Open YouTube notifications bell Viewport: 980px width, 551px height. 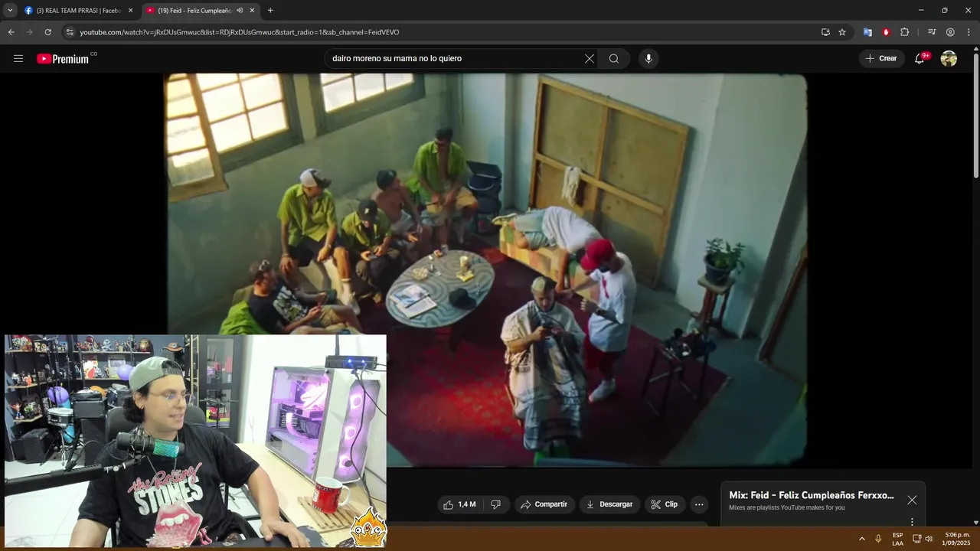click(920, 58)
